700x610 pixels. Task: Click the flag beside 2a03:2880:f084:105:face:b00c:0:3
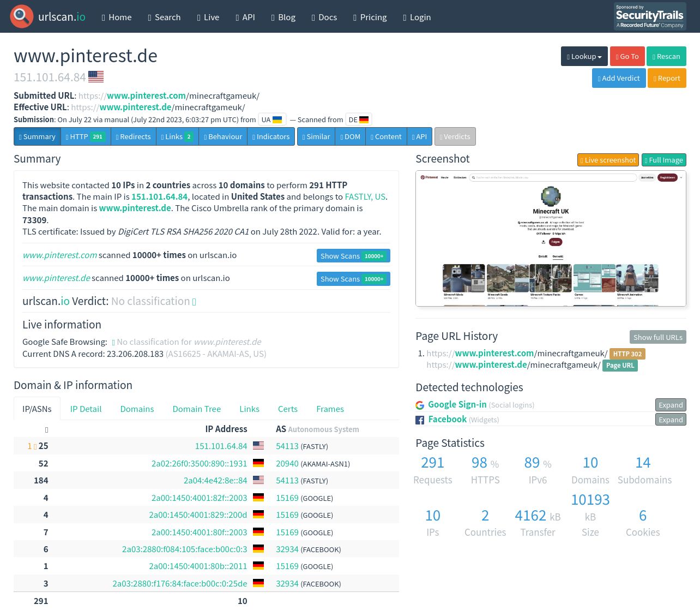point(258,549)
